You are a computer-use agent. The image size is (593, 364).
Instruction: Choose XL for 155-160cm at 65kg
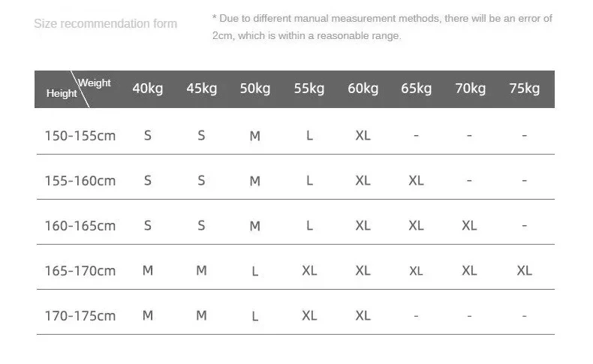tap(416, 181)
